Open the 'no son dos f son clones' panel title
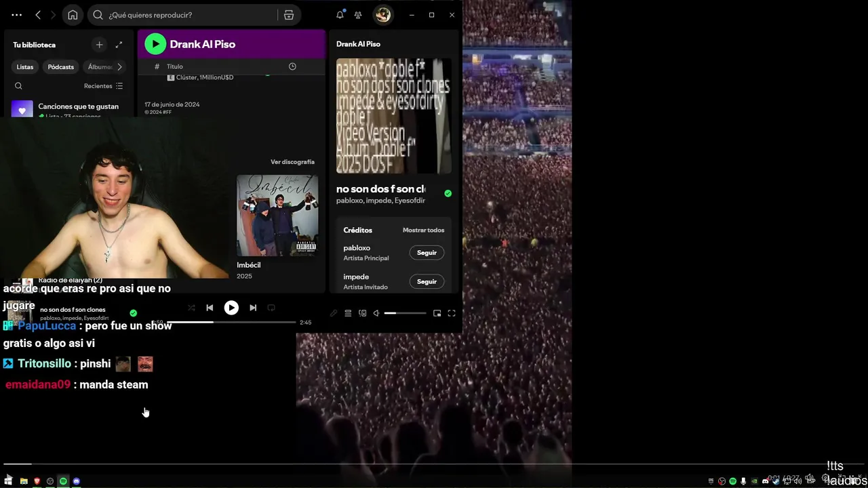 380,189
